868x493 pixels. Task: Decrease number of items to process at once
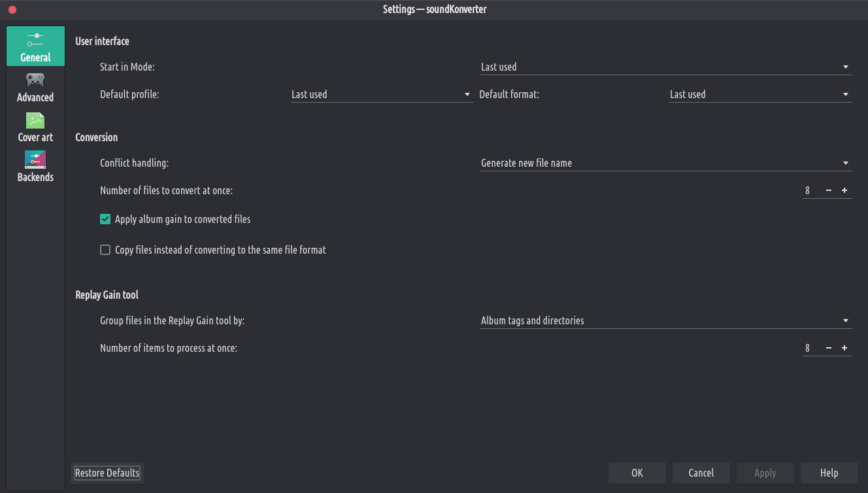[829, 348]
